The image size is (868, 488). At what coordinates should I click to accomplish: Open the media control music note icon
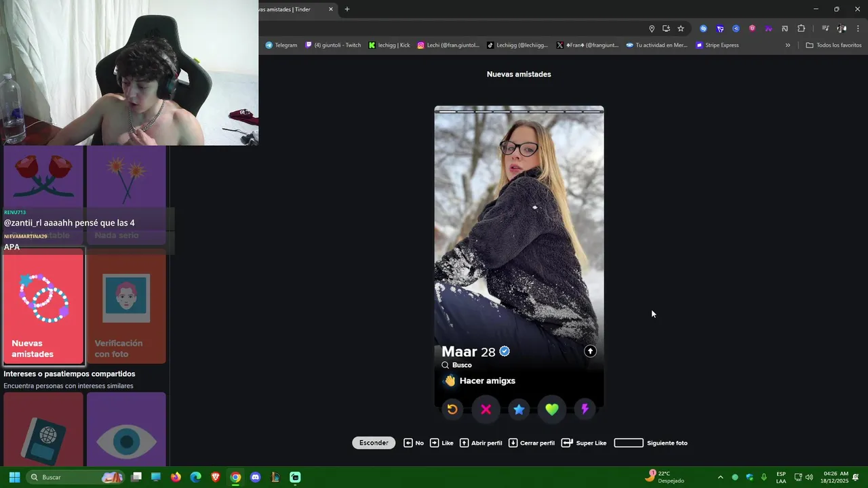click(825, 28)
